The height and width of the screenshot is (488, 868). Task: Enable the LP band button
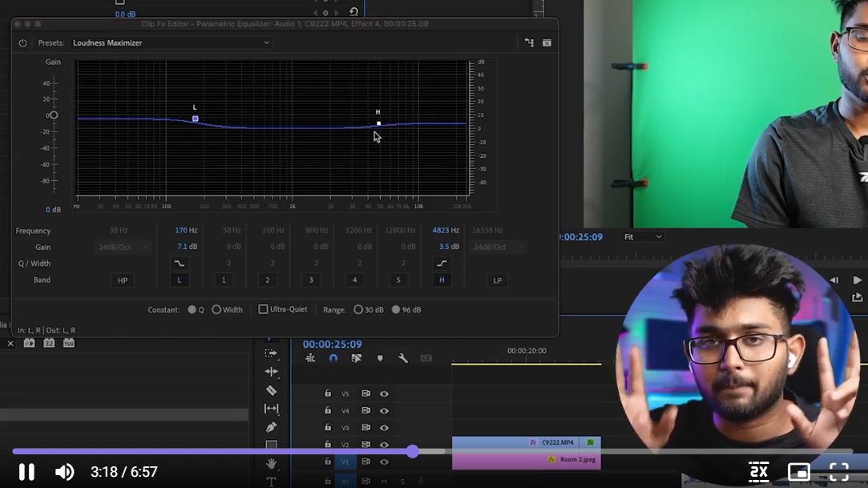coord(497,280)
